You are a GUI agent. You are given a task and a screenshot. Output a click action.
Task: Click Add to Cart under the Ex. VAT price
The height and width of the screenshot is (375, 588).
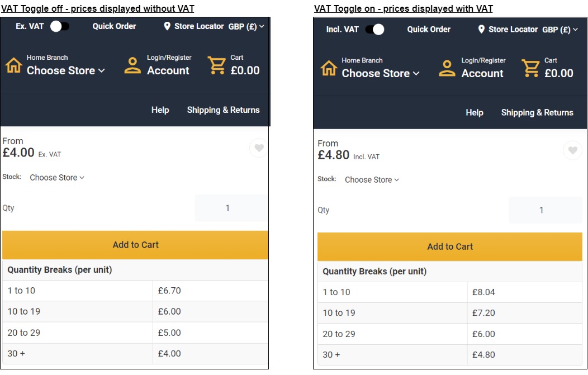point(135,245)
